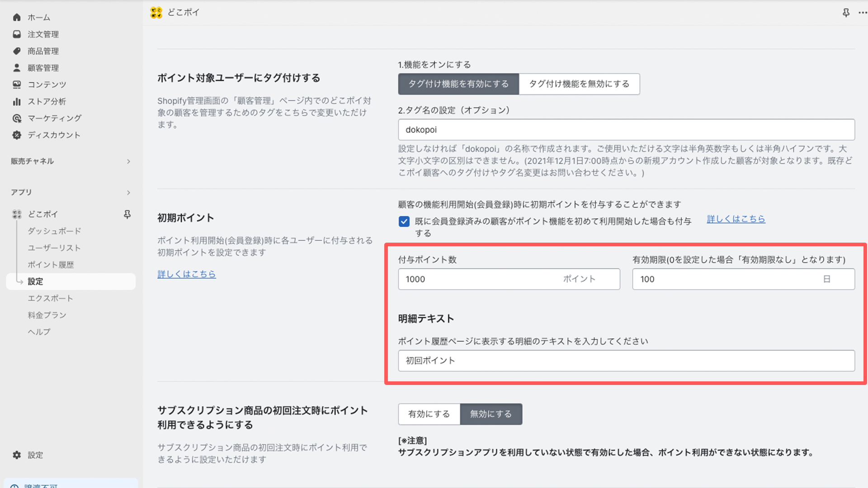Open ユーザーリスト under どこポイ

pyautogui.click(x=54, y=248)
